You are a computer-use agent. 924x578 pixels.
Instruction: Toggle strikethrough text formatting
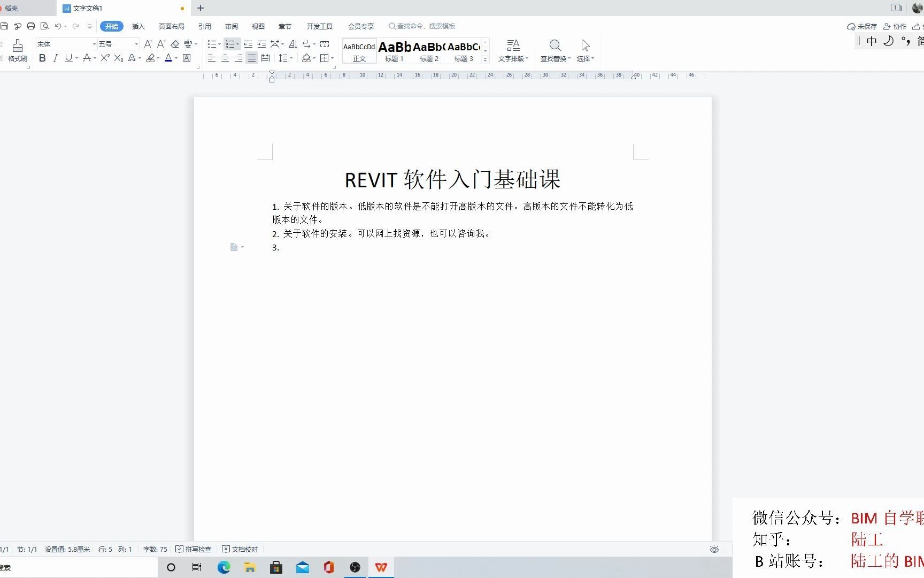pyautogui.click(x=87, y=58)
